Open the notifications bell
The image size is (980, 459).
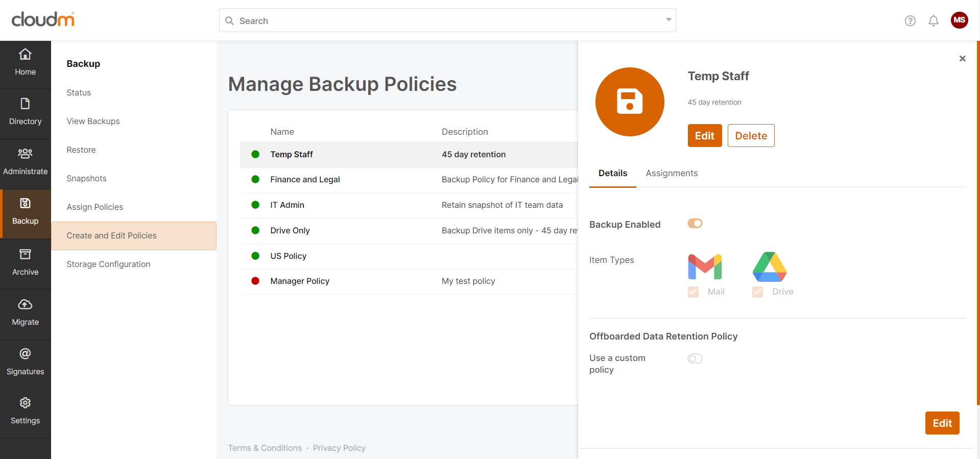[934, 21]
